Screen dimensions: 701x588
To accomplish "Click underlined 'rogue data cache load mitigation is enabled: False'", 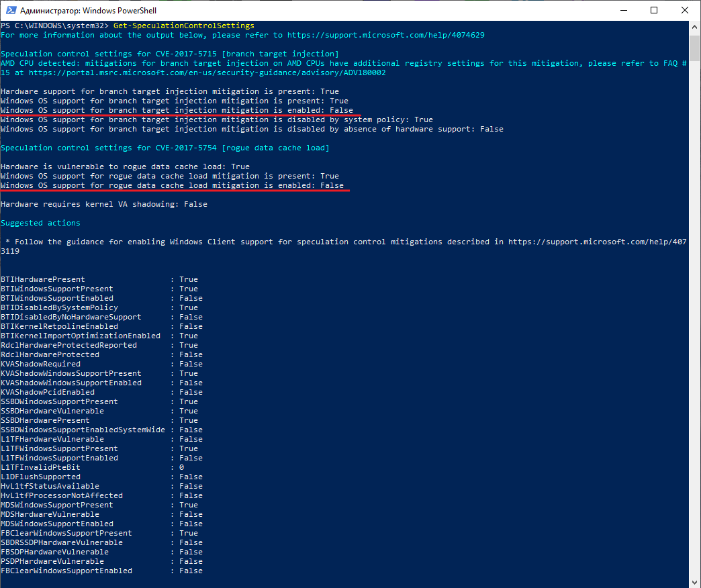I will click(172, 185).
